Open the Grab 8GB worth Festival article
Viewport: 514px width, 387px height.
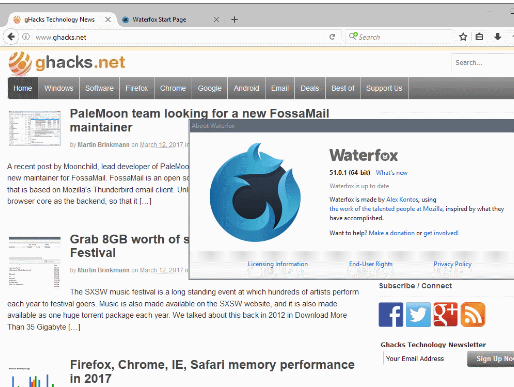point(129,246)
